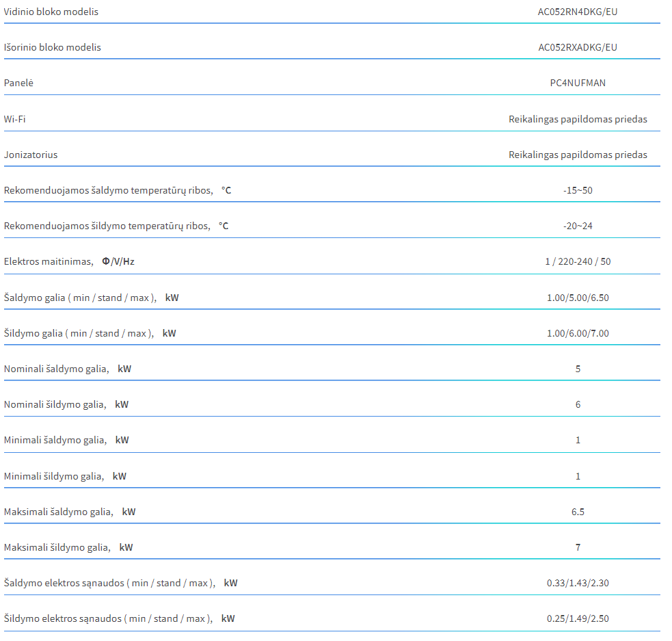
Task: Select the outdoor unit model AC052RXADKG/EU
Action: coord(577,48)
